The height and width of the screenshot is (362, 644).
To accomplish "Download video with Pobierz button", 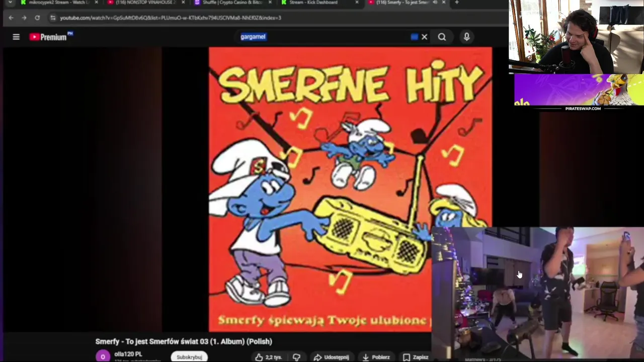I will (375, 357).
